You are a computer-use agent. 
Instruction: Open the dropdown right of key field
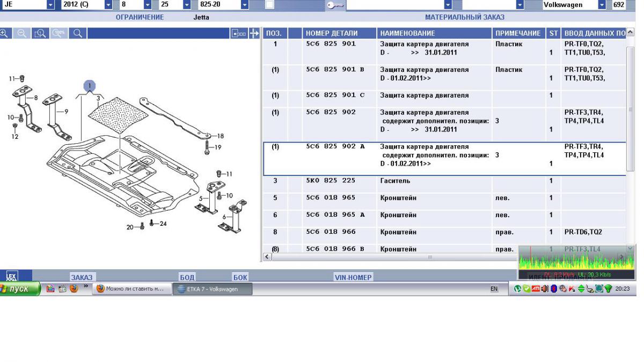(x=448, y=5)
